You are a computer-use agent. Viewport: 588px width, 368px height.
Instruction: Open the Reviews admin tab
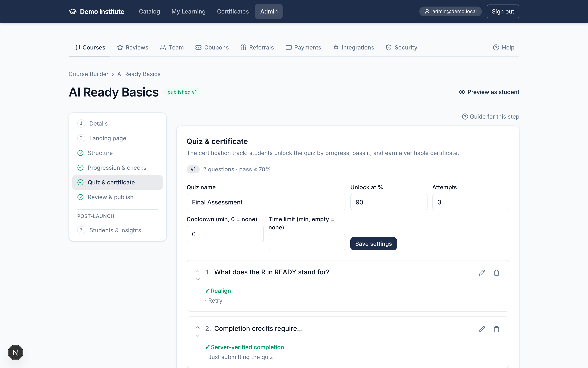click(133, 47)
